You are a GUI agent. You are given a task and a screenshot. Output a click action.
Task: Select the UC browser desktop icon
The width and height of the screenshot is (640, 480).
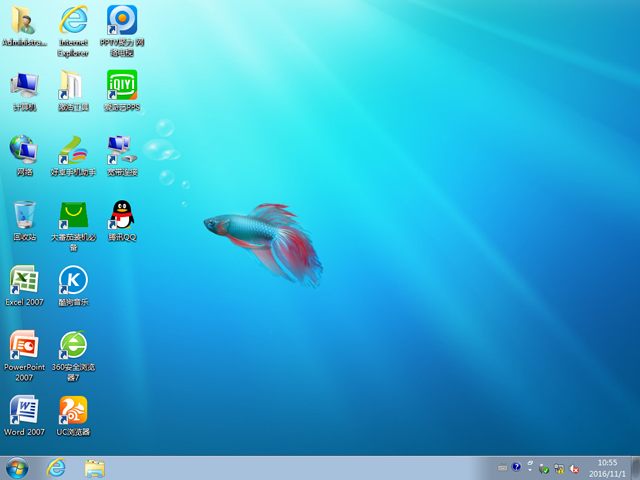coord(73,410)
